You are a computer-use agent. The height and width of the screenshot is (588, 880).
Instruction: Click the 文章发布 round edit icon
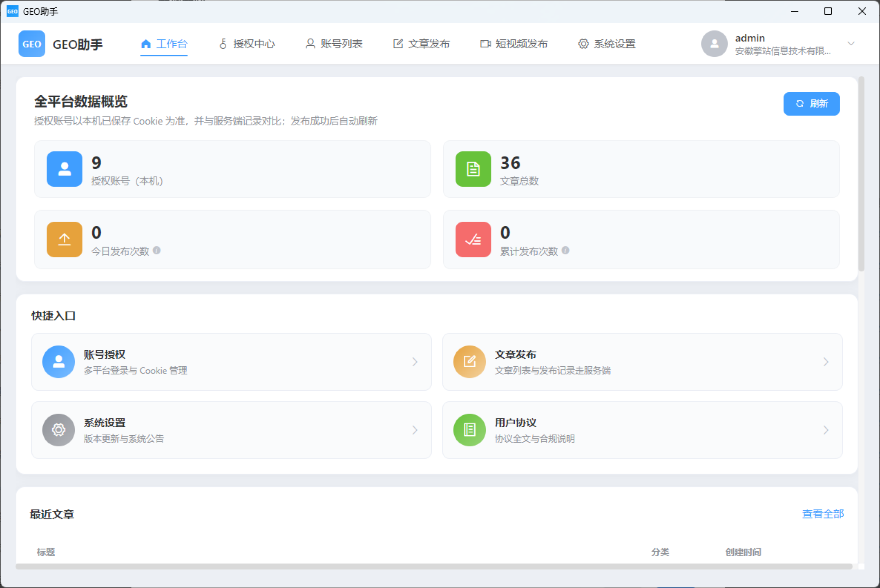[x=469, y=362]
